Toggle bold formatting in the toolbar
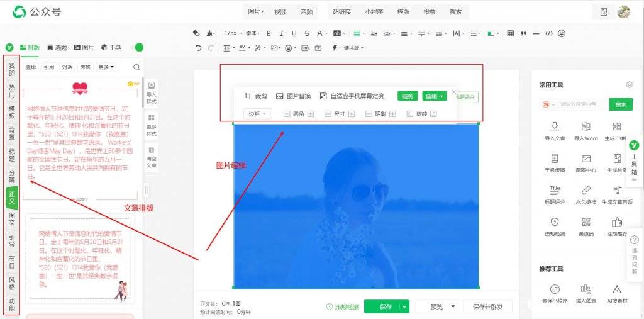Screen dimensions: 644x319 pos(269,34)
